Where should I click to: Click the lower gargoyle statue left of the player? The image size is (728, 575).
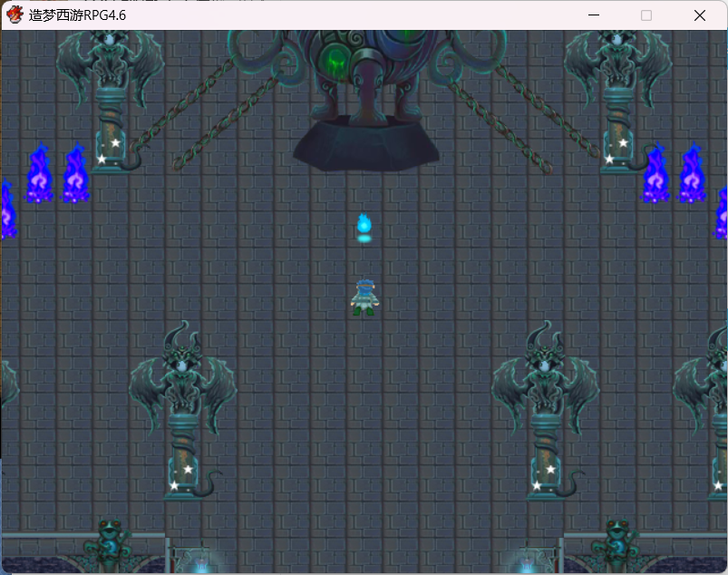click(x=183, y=411)
